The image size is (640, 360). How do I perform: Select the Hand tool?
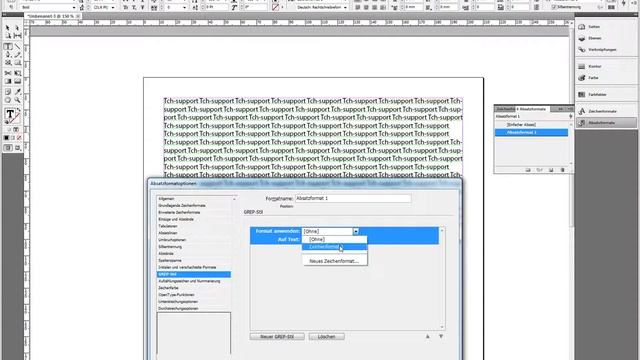[x=7, y=100]
